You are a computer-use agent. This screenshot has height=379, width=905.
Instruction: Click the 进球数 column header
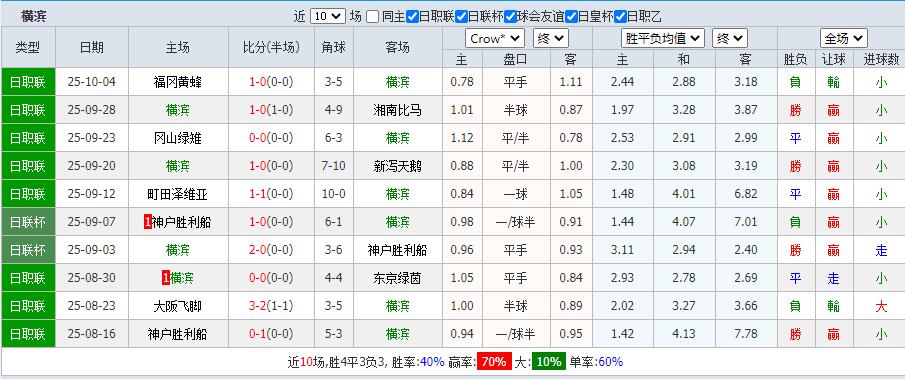881,59
